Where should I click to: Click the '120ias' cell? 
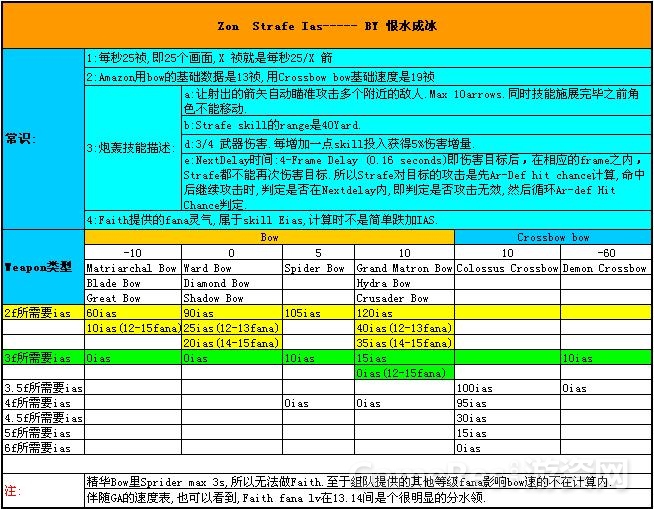click(404, 312)
